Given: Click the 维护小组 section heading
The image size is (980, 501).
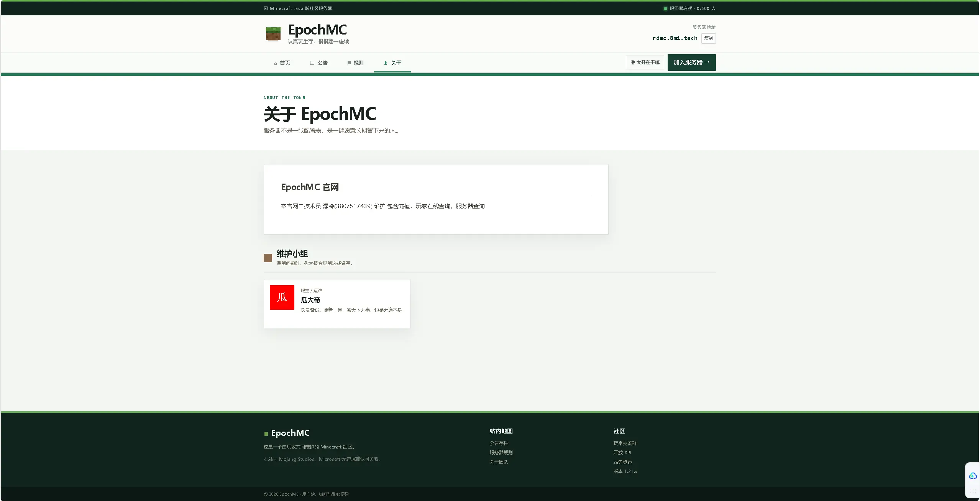Looking at the screenshot, I should click(292, 254).
